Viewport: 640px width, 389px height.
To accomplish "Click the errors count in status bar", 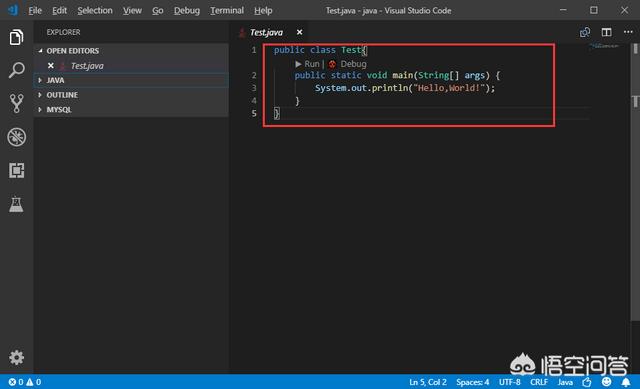I will [16, 382].
